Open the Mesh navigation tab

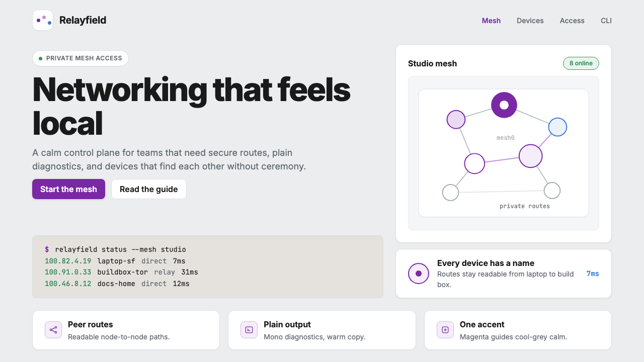coord(491,21)
